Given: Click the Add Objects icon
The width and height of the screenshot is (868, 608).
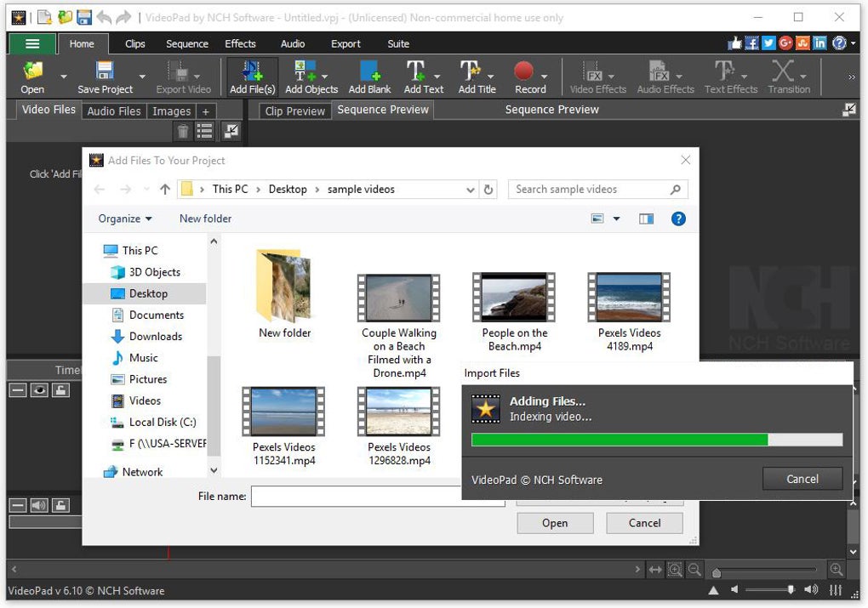Looking at the screenshot, I should pyautogui.click(x=306, y=71).
